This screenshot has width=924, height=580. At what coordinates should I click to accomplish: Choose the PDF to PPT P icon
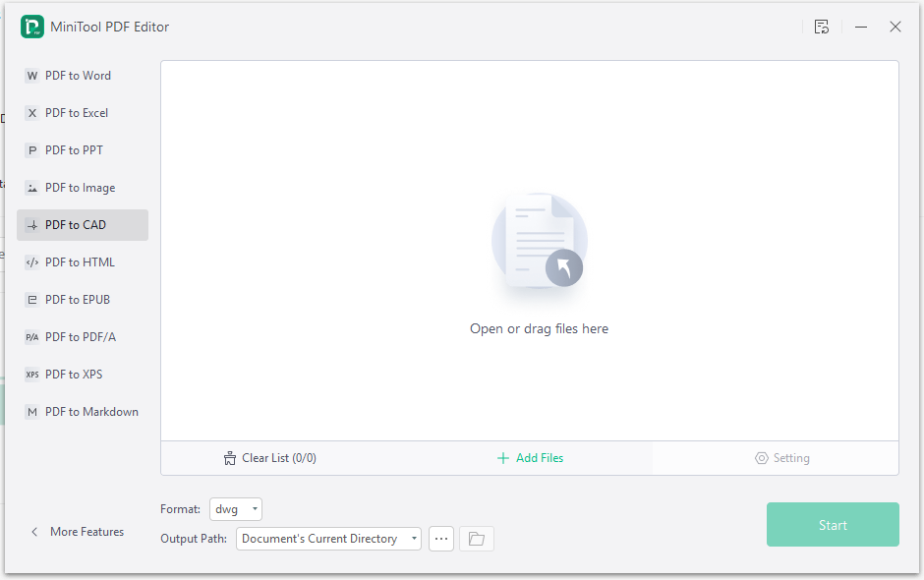pyautogui.click(x=32, y=150)
